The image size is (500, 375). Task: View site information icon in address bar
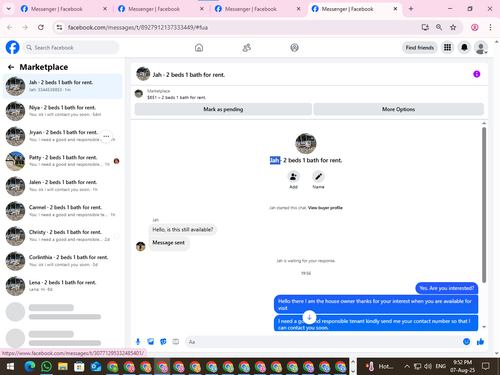click(x=59, y=27)
